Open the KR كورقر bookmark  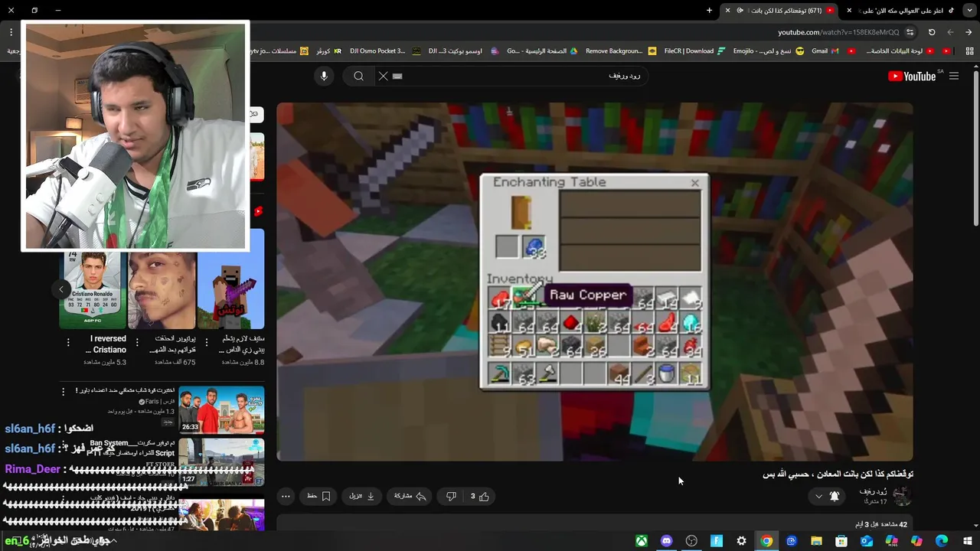coord(328,51)
